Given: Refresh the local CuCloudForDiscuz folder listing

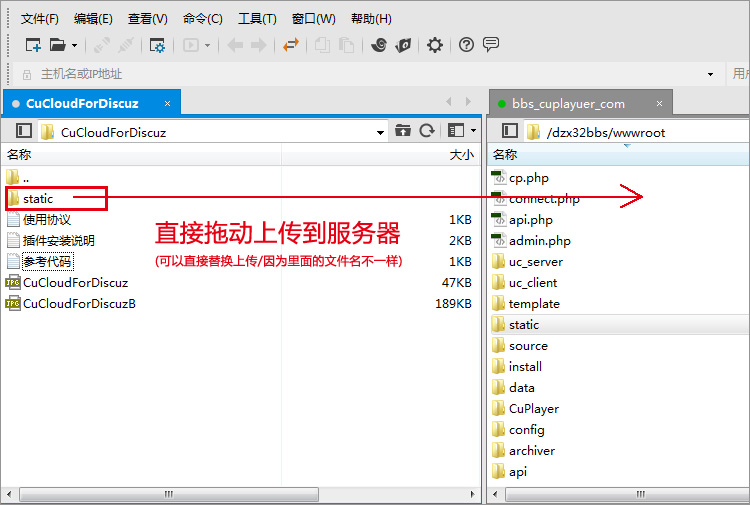Looking at the screenshot, I should (x=427, y=131).
